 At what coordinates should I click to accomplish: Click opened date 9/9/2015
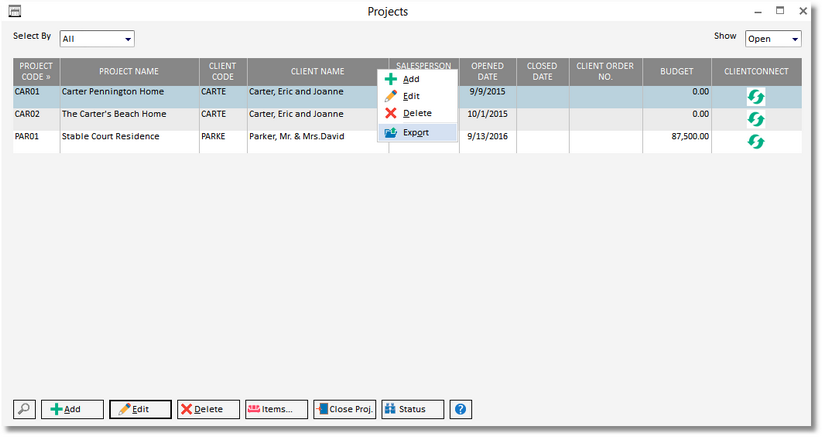488,92
